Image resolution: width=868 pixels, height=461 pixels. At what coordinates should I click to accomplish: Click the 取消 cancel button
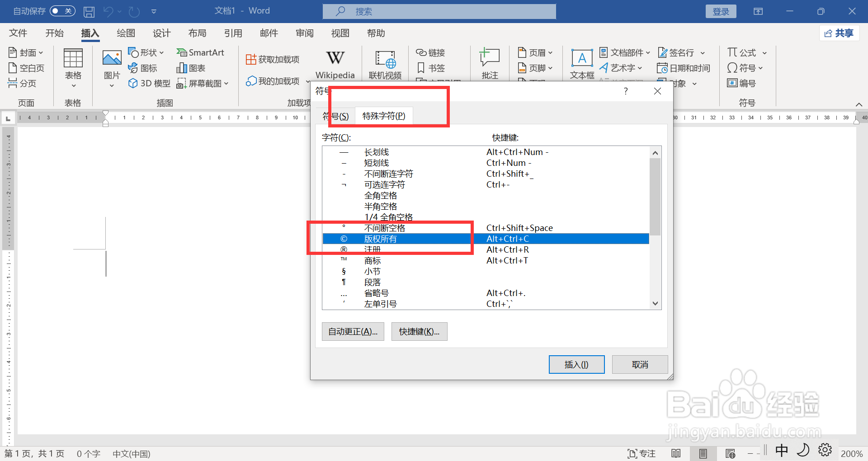click(640, 364)
